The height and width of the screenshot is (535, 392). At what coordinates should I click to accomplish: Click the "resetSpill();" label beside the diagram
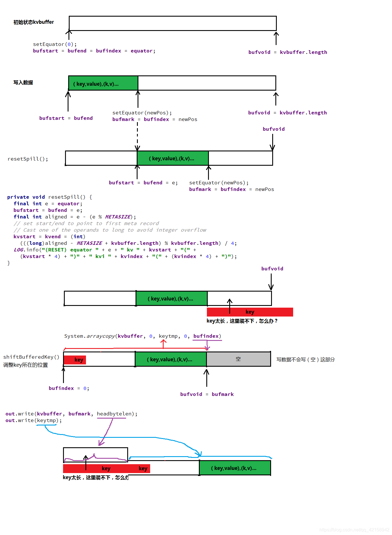[28, 159]
